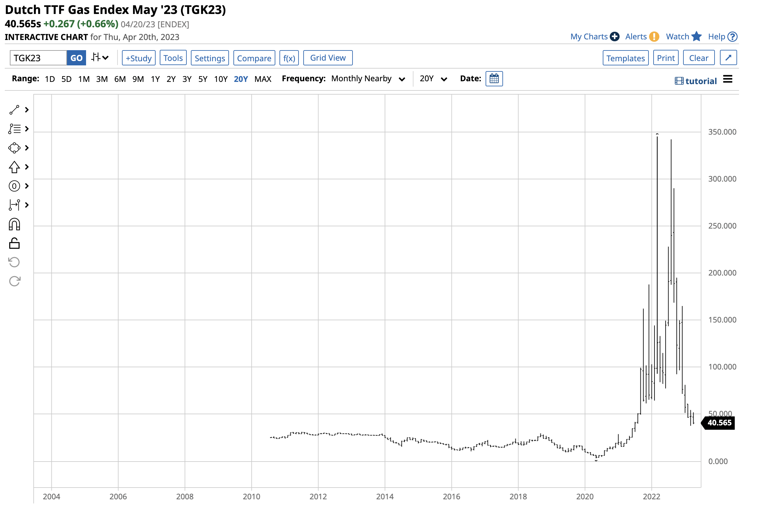Enable the magnet snap tool

[x=14, y=224]
